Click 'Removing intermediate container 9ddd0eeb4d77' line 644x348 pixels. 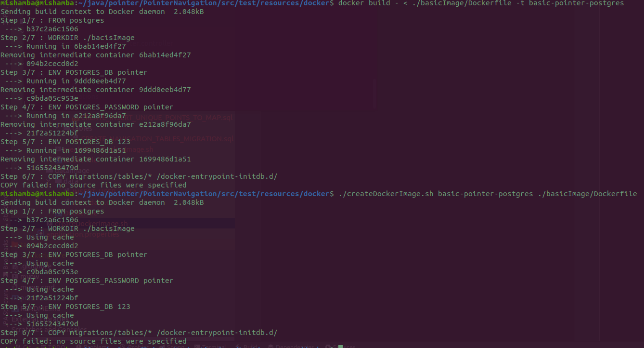[95, 90]
